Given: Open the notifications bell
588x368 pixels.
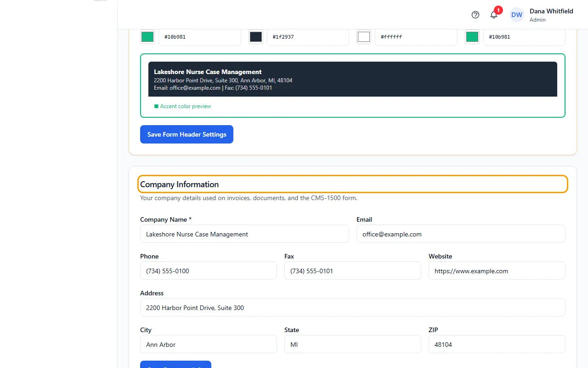Looking at the screenshot, I should tap(494, 15).
